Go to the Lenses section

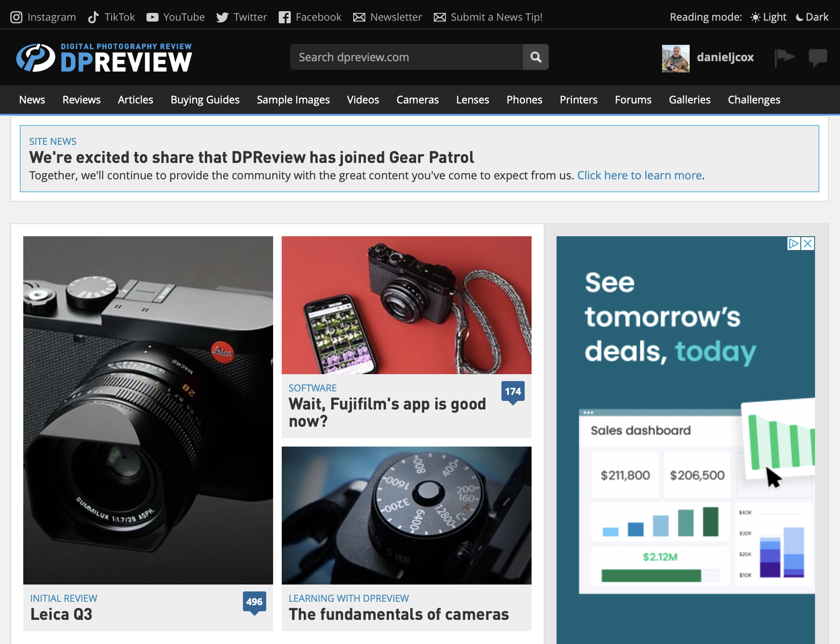[473, 100]
